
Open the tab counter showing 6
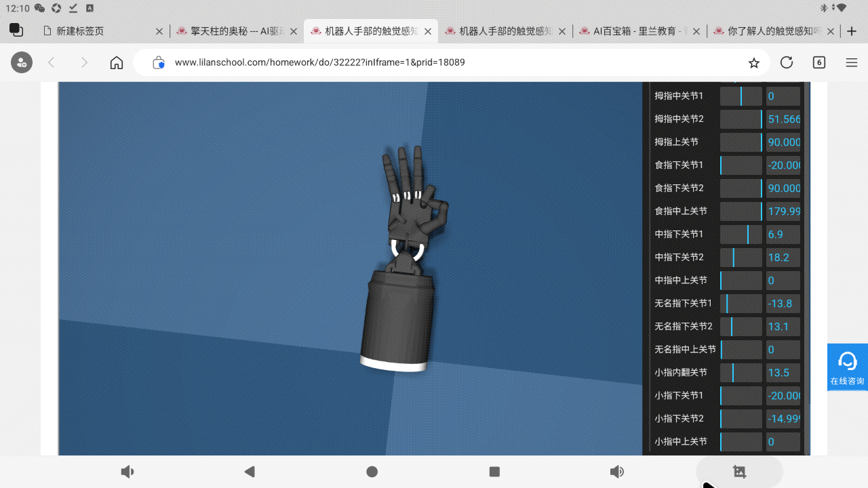pos(819,63)
